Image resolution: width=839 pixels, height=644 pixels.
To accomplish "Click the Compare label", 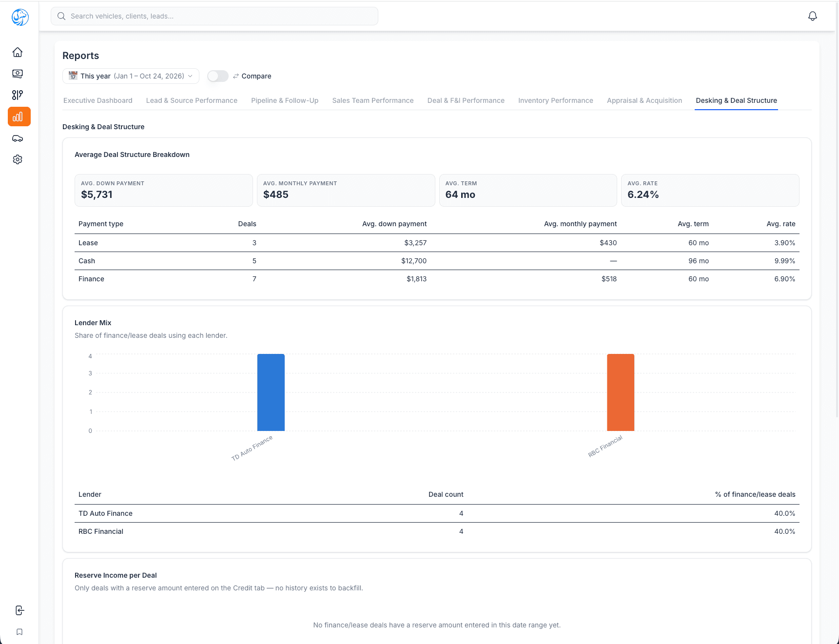I will [x=256, y=76].
